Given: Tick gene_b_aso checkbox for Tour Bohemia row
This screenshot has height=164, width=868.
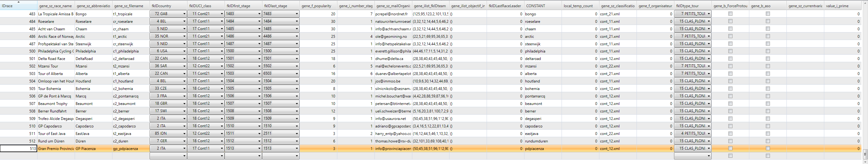Looking at the screenshot, I should point(768,88).
